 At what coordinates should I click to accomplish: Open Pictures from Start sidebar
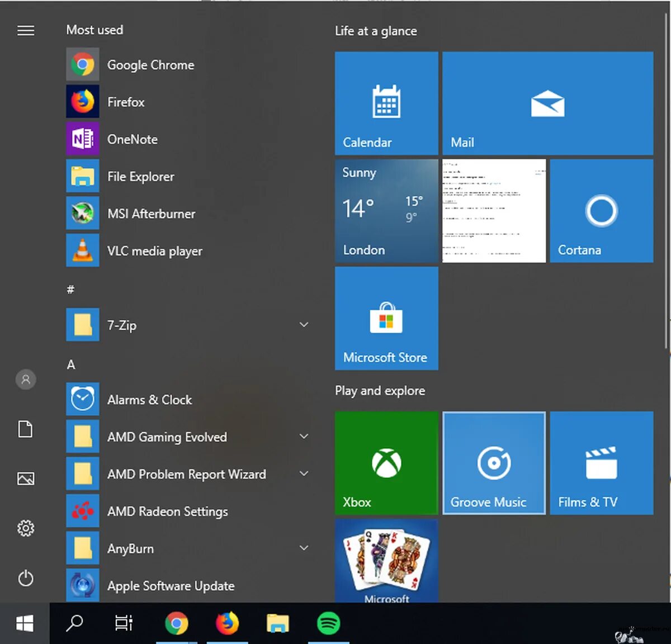[26, 479]
